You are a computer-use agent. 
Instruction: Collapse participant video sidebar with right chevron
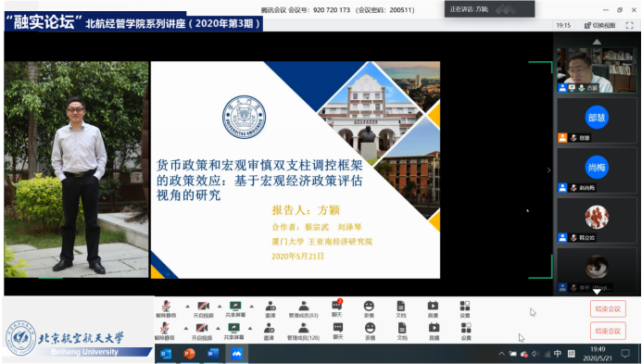click(x=549, y=169)
